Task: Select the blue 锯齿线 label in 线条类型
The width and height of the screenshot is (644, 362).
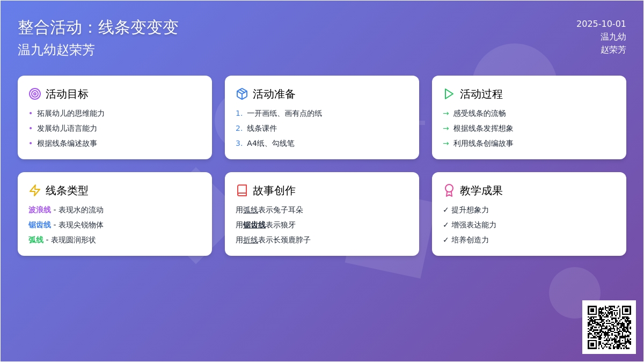Action: (x=40, y=225)
